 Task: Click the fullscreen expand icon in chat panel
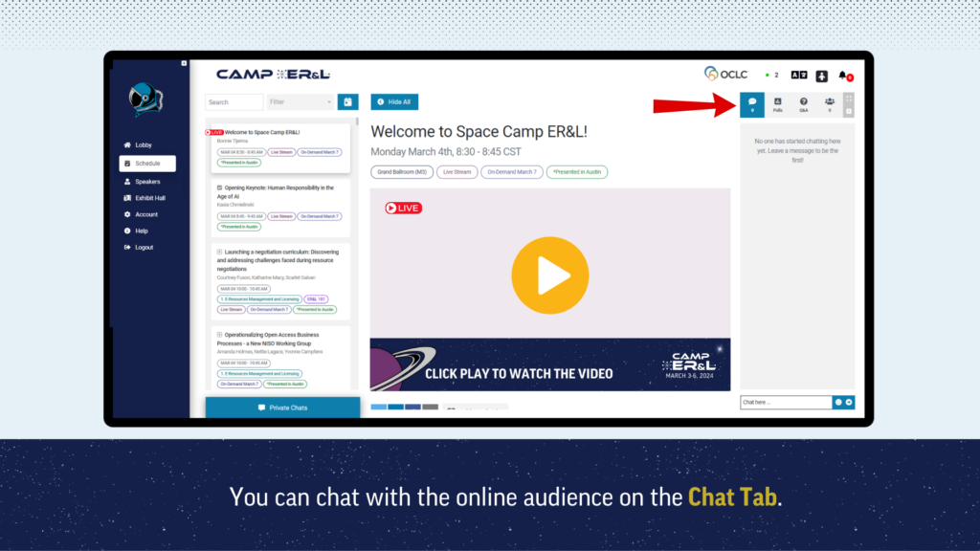coord(849,99)
